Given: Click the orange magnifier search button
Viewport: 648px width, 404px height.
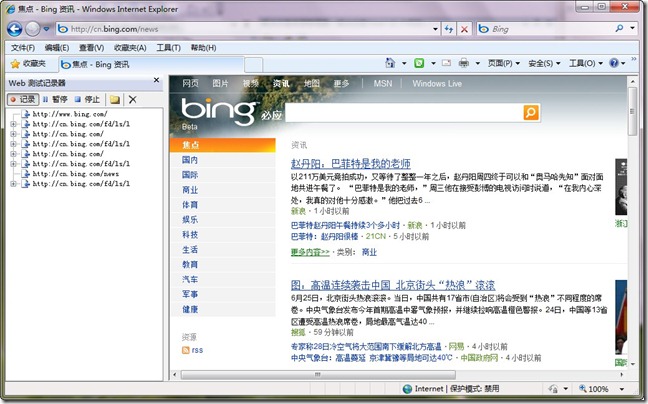Looking at the screenshot, I should (x=531, y=112).
